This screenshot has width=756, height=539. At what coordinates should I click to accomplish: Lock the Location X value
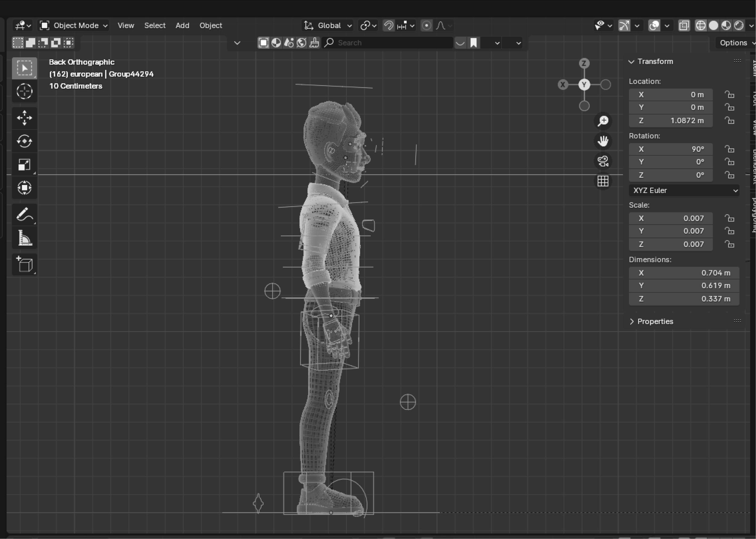coord(729,95)
